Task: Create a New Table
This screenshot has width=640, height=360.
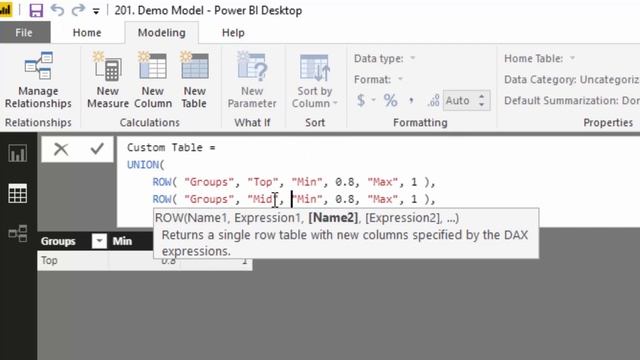Action: 194,80
